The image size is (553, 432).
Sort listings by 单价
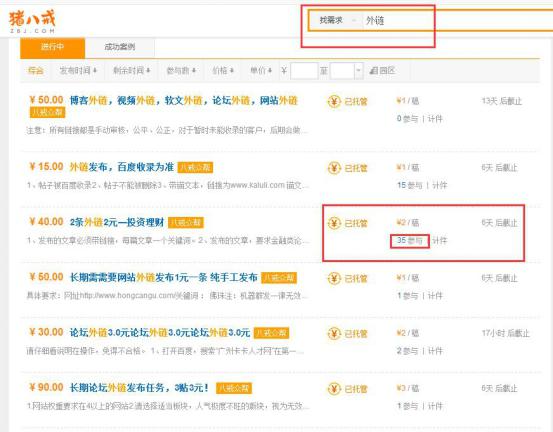[x=261, y=71]
